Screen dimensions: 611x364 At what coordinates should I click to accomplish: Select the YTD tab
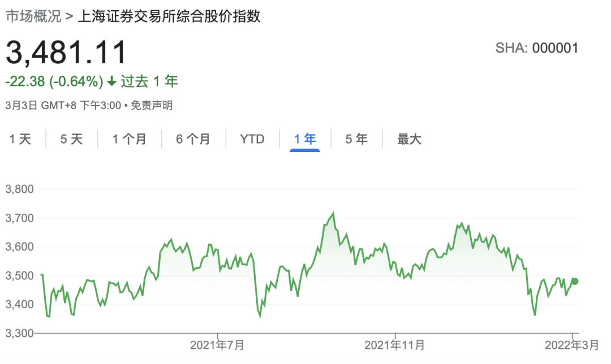[x=252, y=139]
